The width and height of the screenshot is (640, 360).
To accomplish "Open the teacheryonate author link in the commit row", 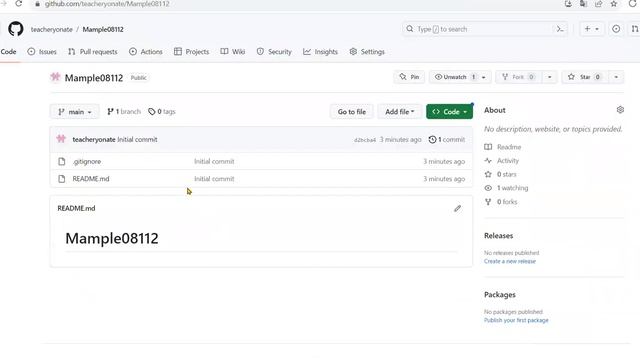I will 94,140.
